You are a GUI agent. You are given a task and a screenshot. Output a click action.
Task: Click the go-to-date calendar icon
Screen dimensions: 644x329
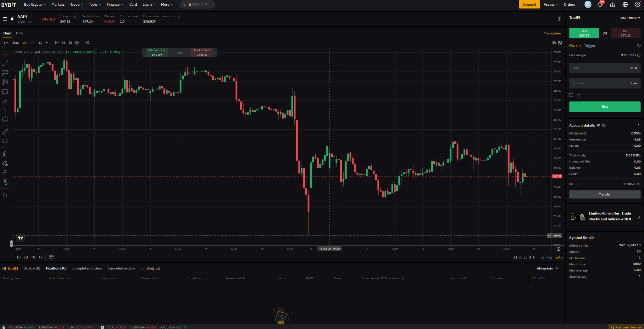click(x=51, y=257)
